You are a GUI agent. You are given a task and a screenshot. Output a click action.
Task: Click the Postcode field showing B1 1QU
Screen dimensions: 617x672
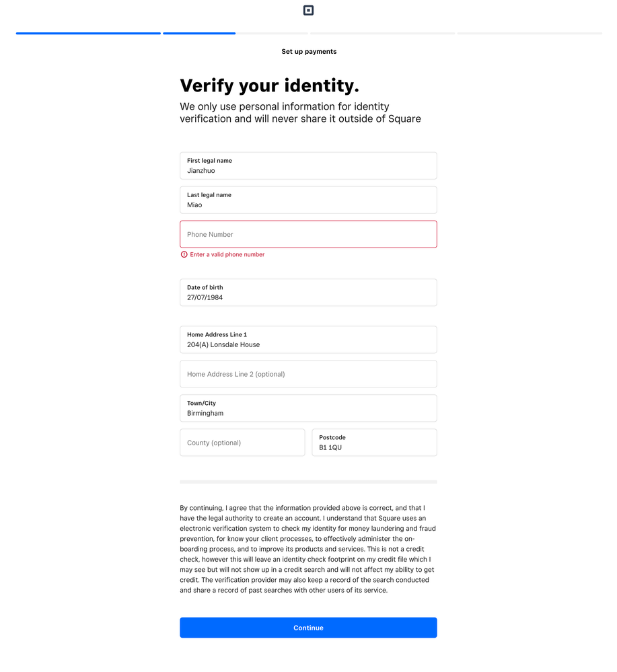374,442
